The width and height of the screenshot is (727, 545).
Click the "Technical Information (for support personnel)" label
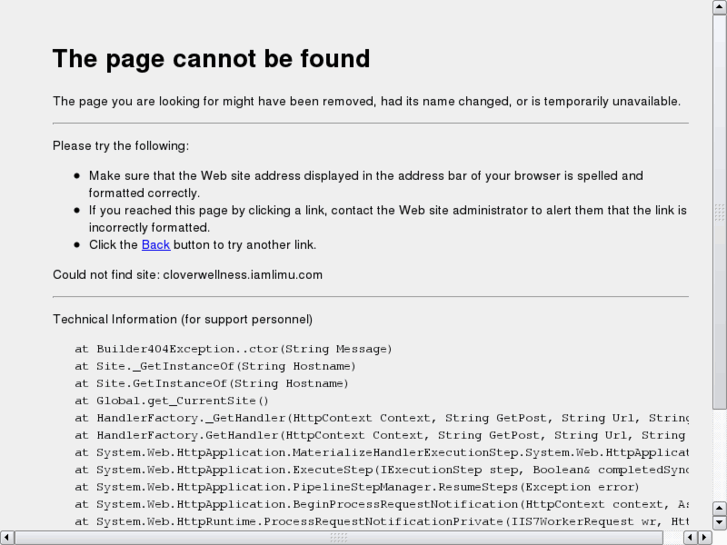click(x=182, y=319)
